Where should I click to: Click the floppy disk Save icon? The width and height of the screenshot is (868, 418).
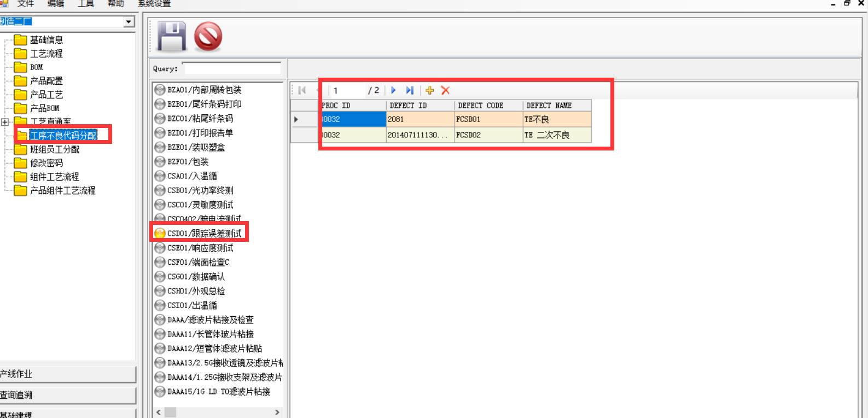(172, 37)
